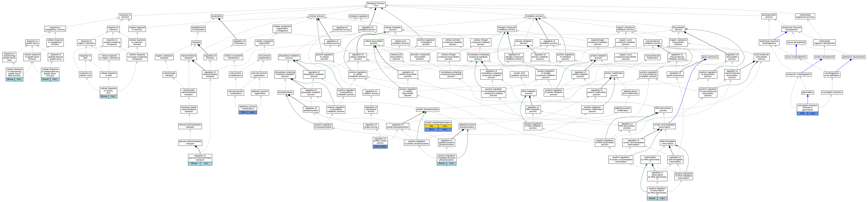
Task: Select the 'response to chemical' node
Action: [113, 29]
